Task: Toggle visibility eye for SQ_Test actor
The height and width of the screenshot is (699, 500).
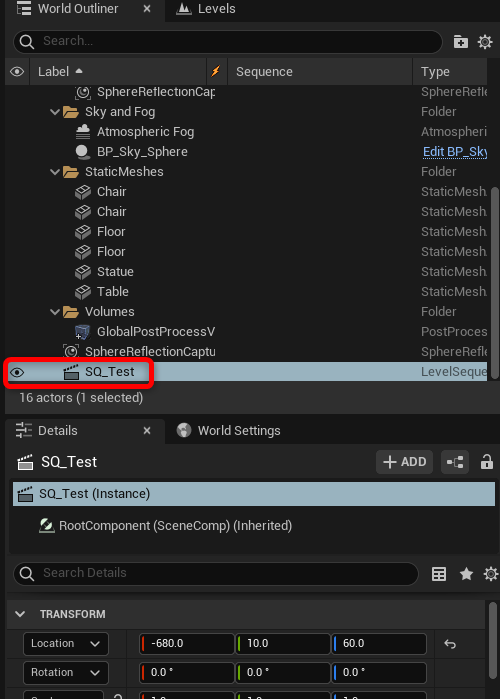Action: pos(17,372)
